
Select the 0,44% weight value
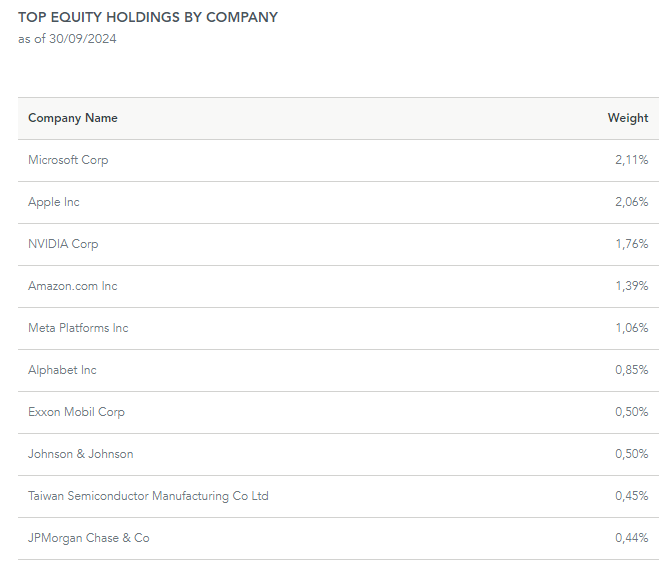point(631,538)
